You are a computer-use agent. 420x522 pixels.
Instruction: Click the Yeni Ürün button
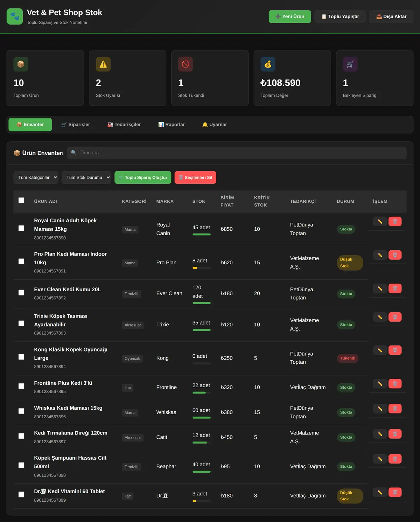point(290,16)
